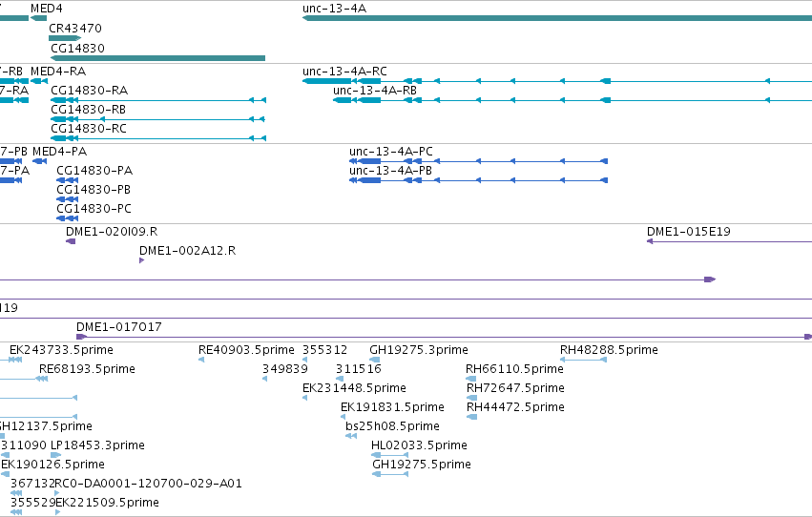Click the CG14830-RB transcript label
This screenshot has height=517, width=812.
(88, 109)
